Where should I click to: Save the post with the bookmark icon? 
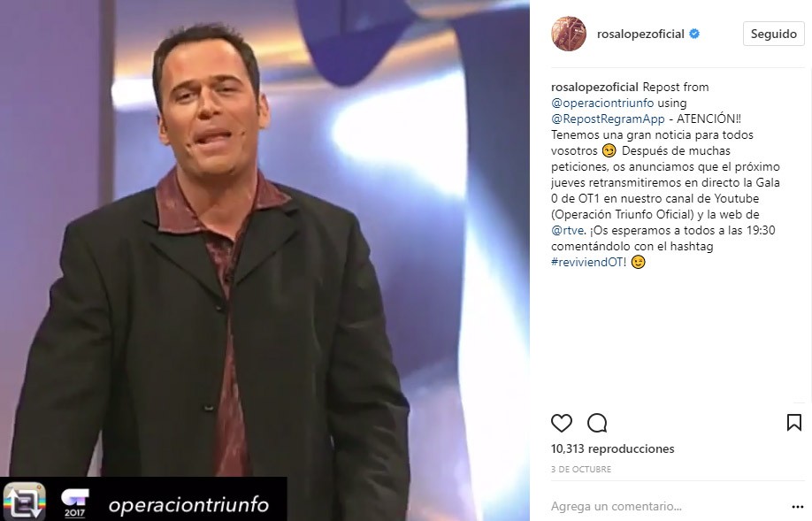click(794, 423)
